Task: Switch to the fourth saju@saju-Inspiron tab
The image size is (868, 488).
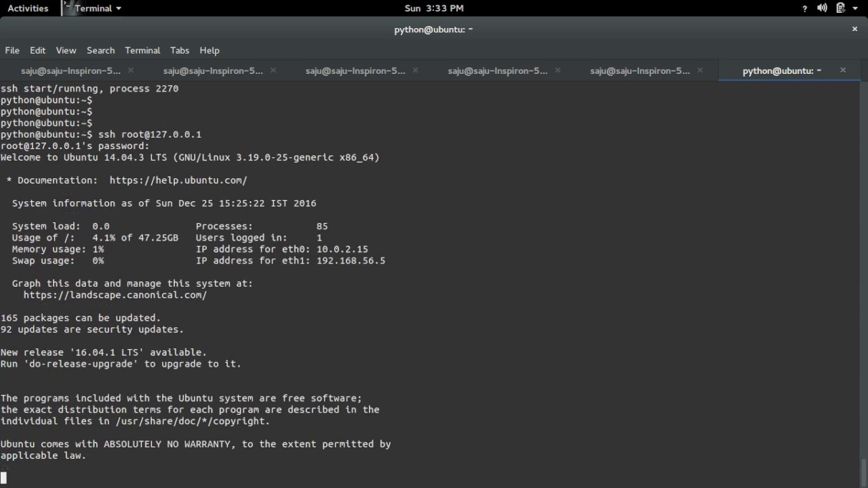Action: click(498, 70)
